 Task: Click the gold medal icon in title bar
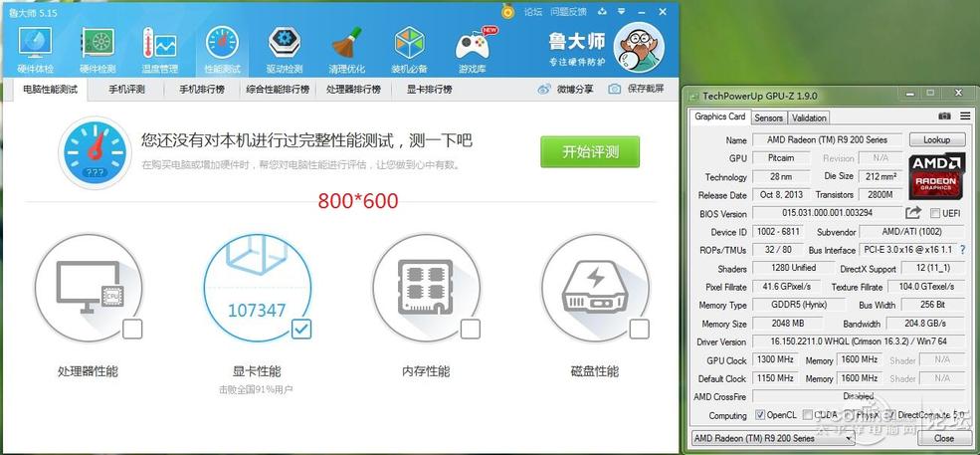click(507, 11)
